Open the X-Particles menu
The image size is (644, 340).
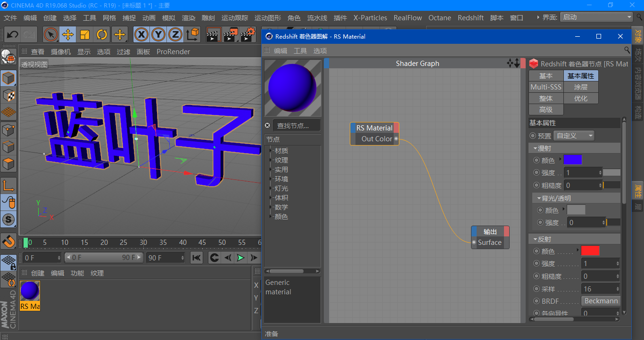coord(370,18)
